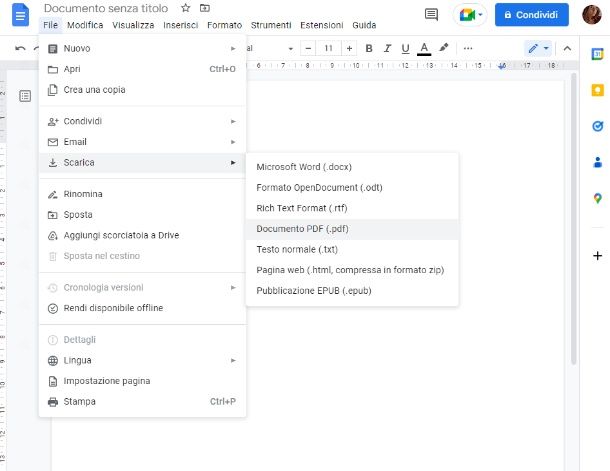This screenshot has height=471, width=610.
Task: Open the Strumenti menu
Action: click(x=271, y=25)
